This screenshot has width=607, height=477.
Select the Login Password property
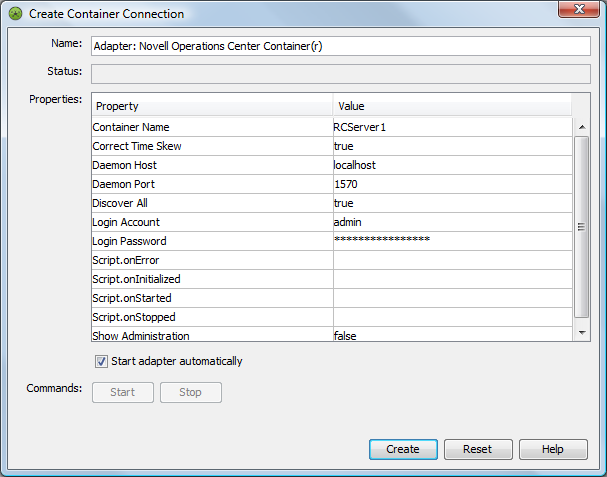click(x=212, y=241)
